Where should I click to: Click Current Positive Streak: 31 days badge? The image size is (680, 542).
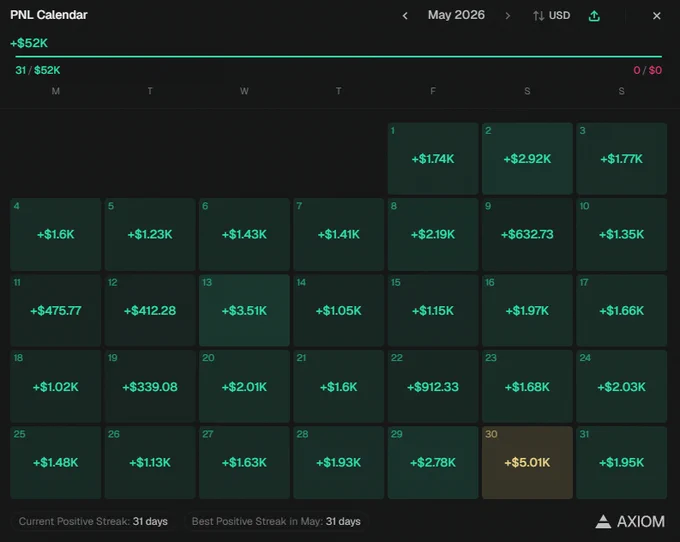point(93,521)
